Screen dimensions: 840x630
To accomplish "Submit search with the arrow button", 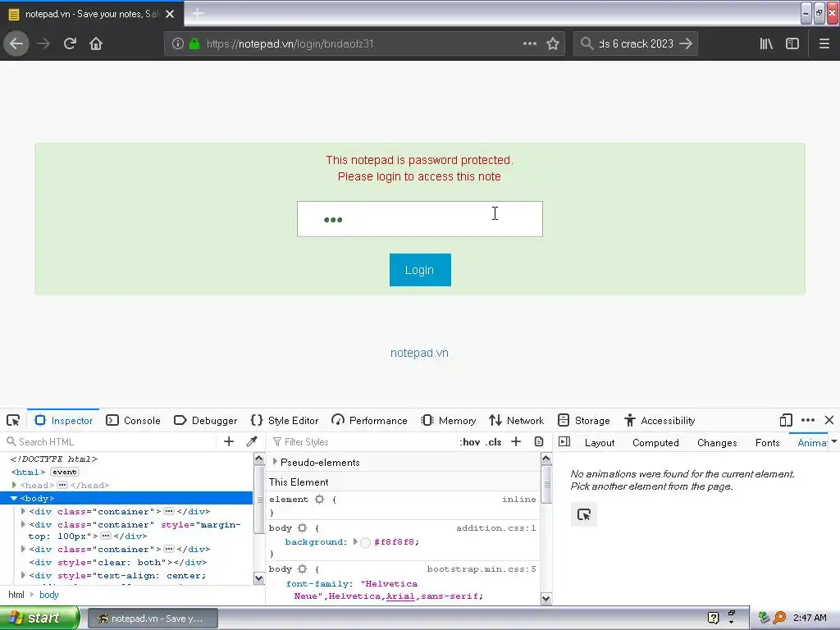I will pyautogui.click(x=686, y=43).
